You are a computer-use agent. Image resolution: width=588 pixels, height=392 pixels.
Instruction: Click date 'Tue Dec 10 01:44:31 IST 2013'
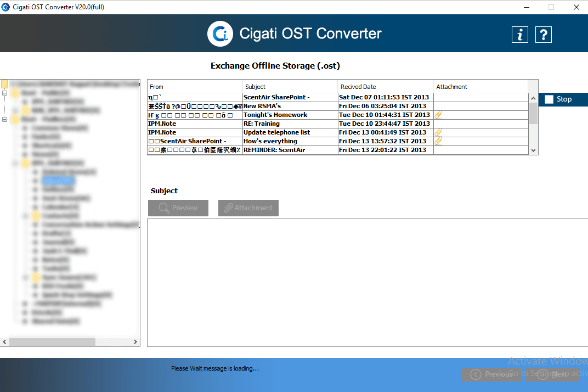click(x=385, y=115)
